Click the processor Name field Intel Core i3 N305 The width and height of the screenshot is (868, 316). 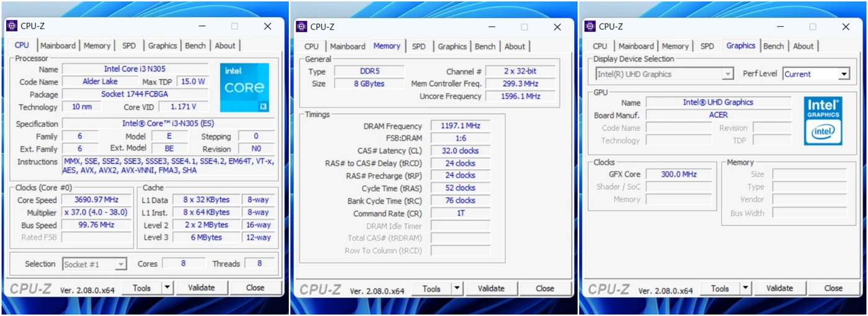135,69
